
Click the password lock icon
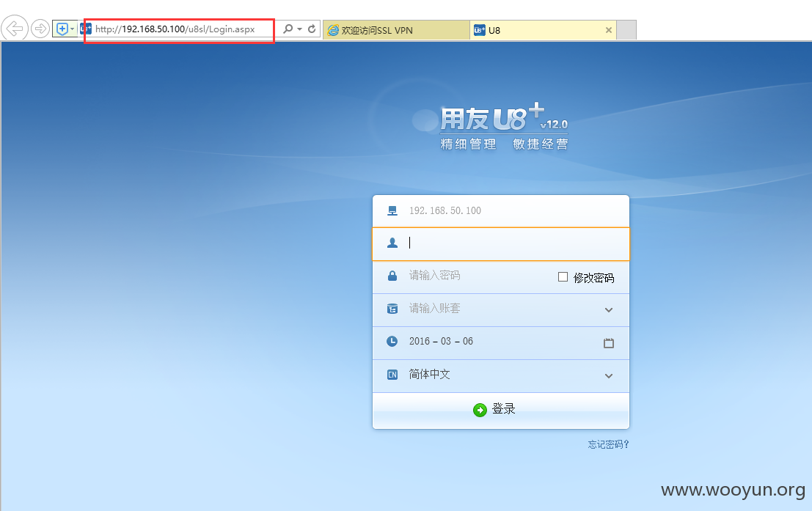(x=392, y=276)
